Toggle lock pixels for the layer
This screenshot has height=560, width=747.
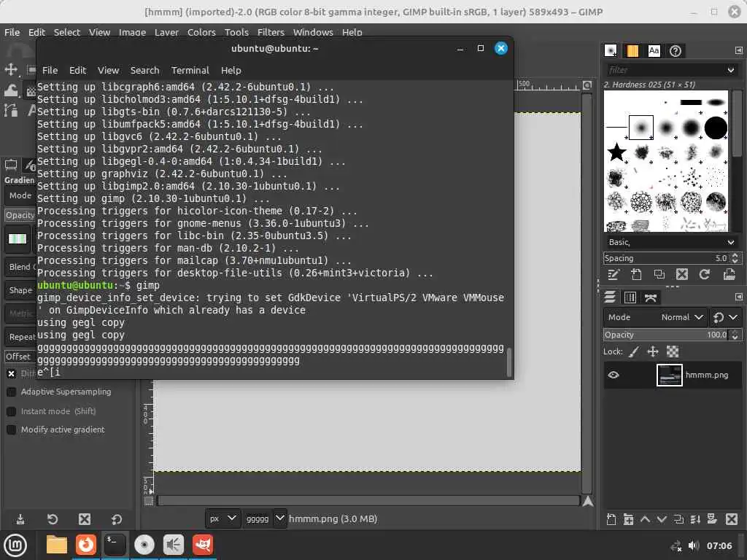point(634,352)
